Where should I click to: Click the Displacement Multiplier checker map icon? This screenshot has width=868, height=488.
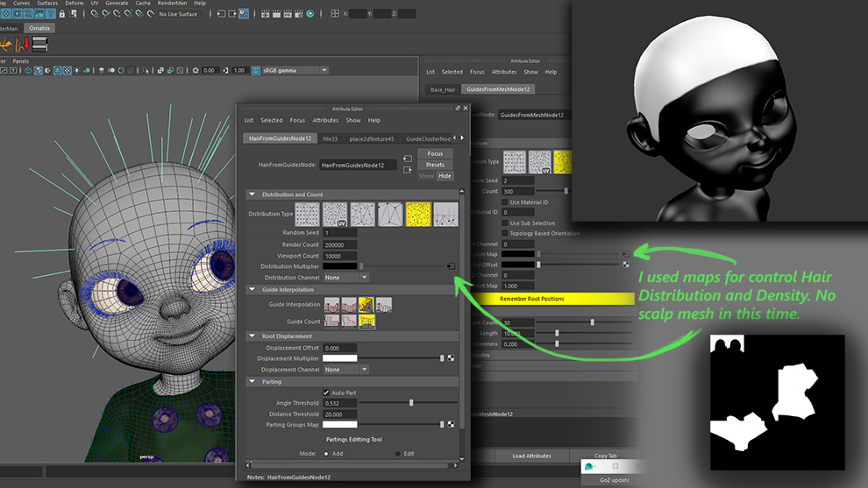(x=451, y=358)
